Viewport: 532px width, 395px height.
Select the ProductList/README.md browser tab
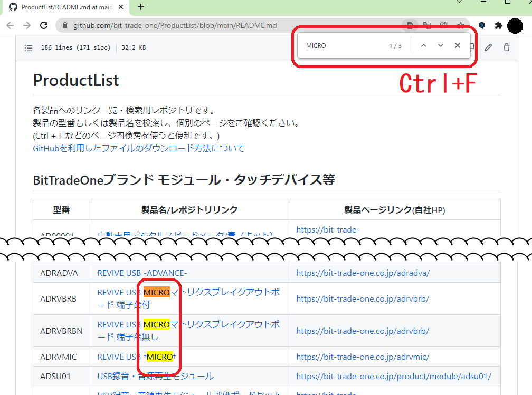[x=63, y=7]
